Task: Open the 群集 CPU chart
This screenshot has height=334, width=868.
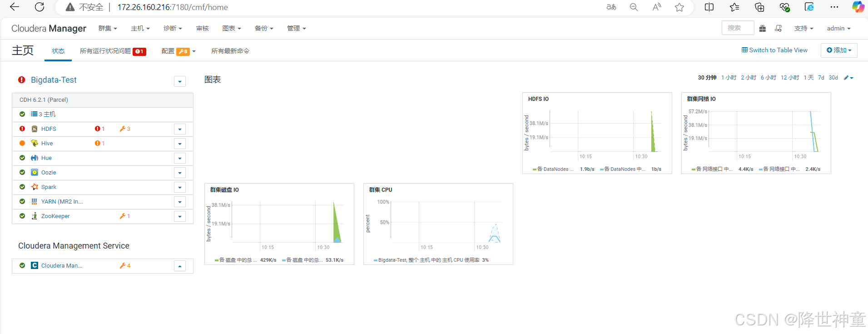Action: [x=438, y=224]
